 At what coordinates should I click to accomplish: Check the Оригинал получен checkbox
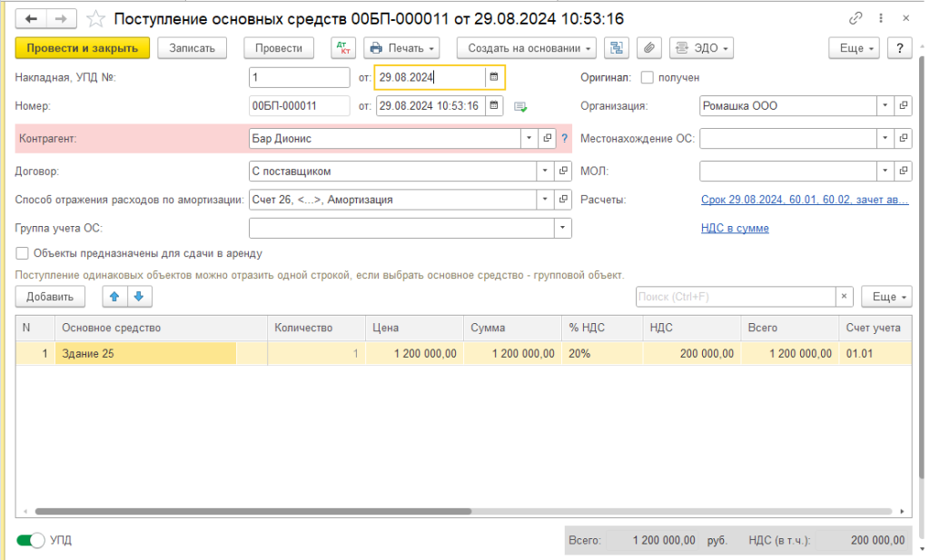pos(647,78)
